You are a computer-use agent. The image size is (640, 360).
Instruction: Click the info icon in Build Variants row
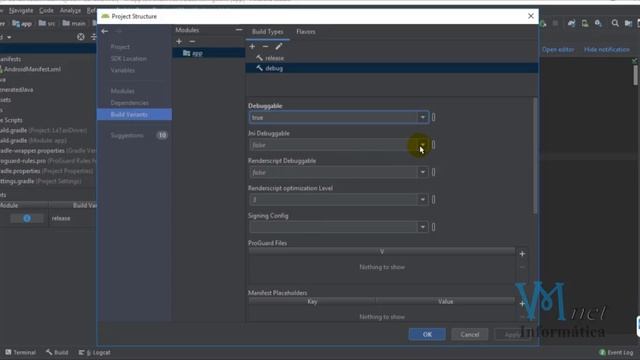[27, 218]
